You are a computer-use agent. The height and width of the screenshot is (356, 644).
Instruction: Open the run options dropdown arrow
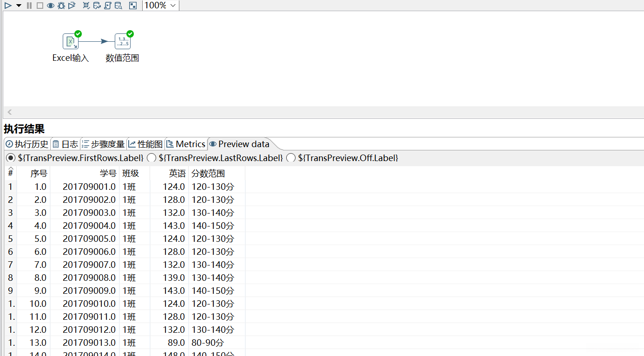tap(19, 6)
